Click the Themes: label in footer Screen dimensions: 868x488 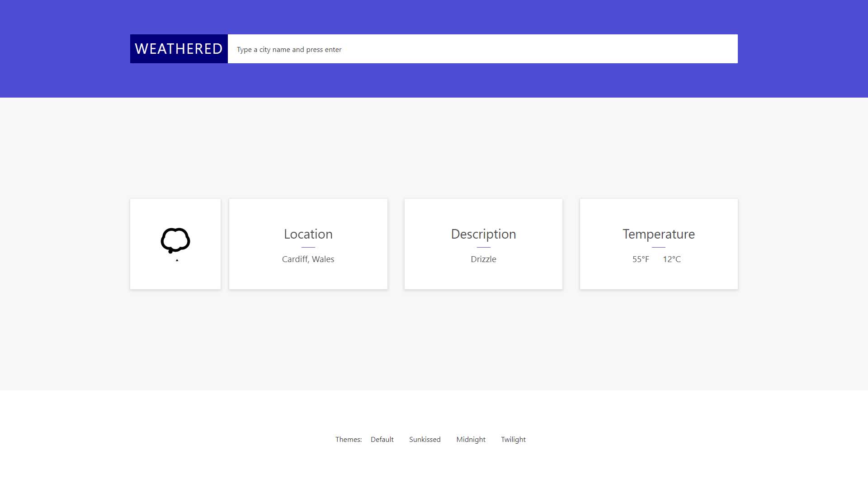coord(349,439)
